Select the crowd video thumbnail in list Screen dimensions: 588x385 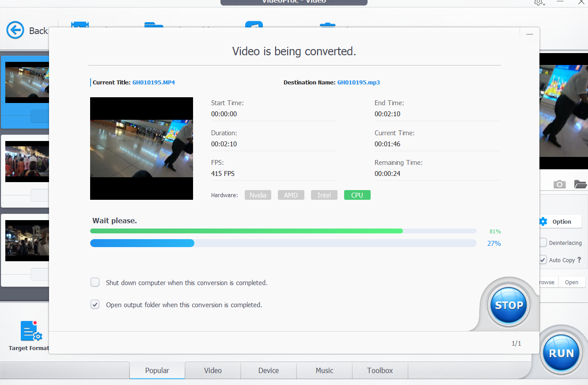pyautogui.click(x=27, y=161)
